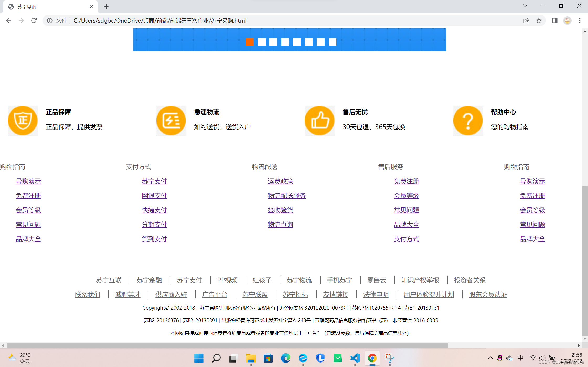Open Snipping Tool in taskbar

point(389,358)
